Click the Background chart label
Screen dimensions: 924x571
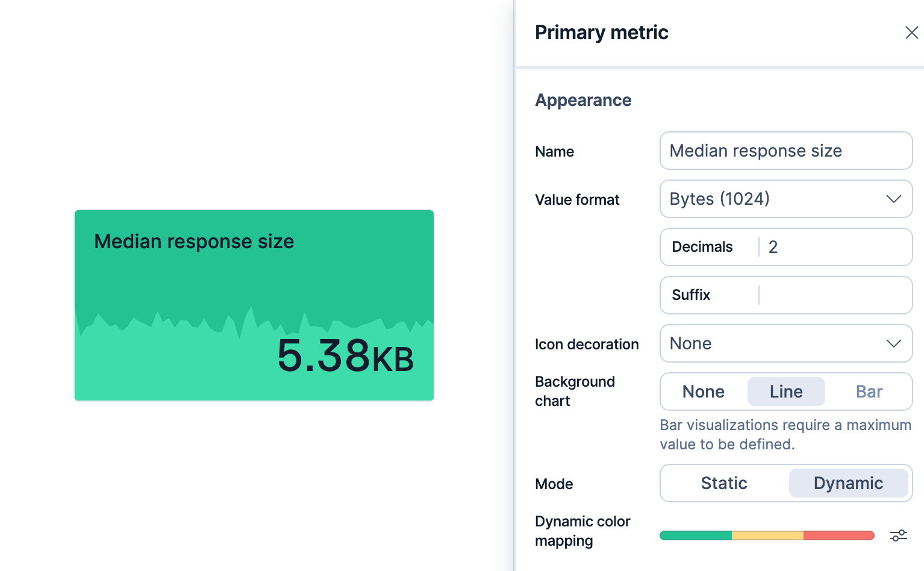(x=575, y=391)
